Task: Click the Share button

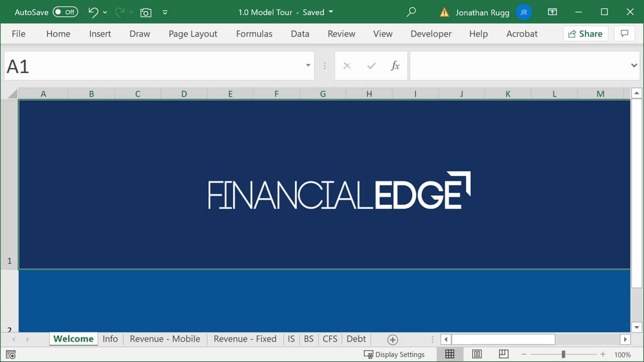Action: (x=586, y=33)
